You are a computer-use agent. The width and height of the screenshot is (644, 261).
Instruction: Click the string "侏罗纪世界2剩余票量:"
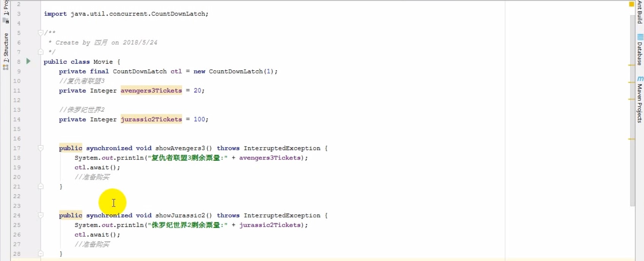(x=188, y=225)
